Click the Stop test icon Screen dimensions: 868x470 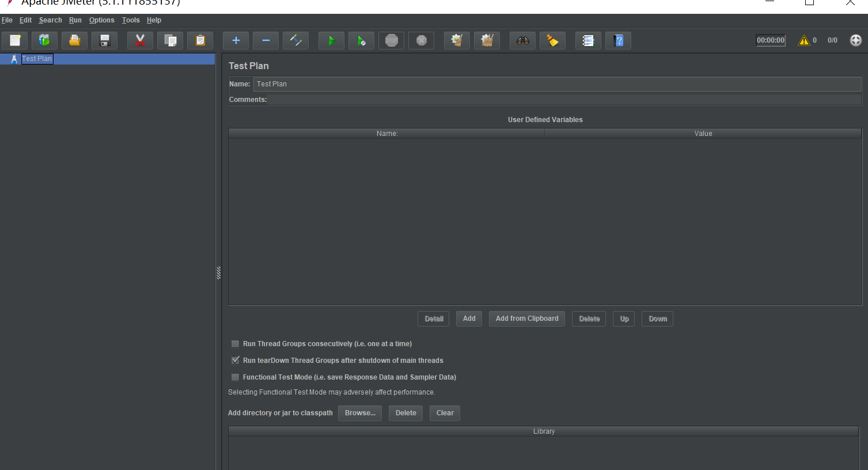(391, 40)
